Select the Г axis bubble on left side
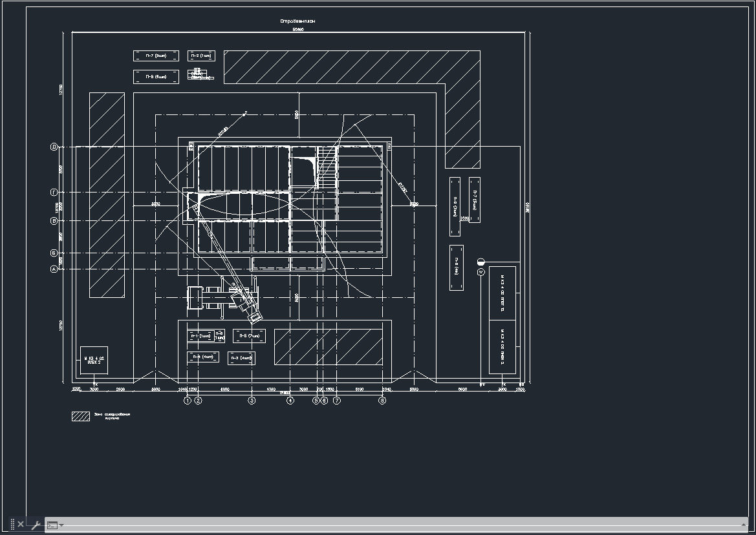Image resolution: width=756 pixels, height=535 pixels. coord(54,193)
